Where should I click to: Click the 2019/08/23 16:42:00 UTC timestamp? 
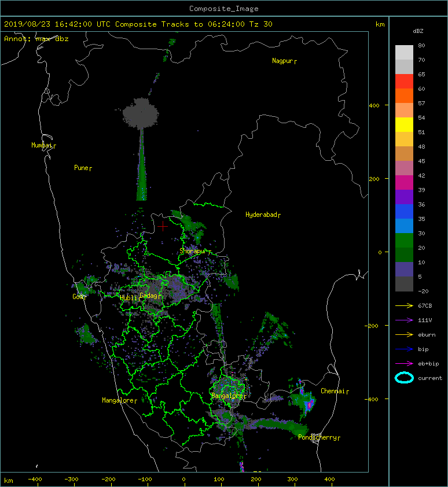pos(57,24)
